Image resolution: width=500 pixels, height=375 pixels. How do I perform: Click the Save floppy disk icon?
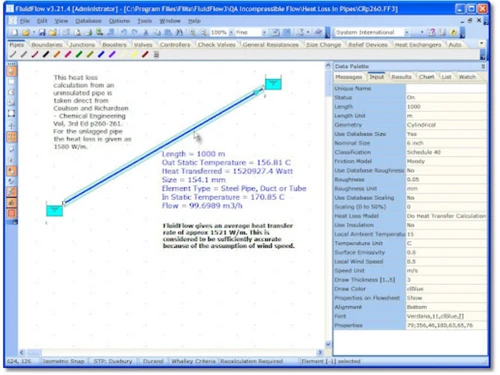tap(42, 32)
